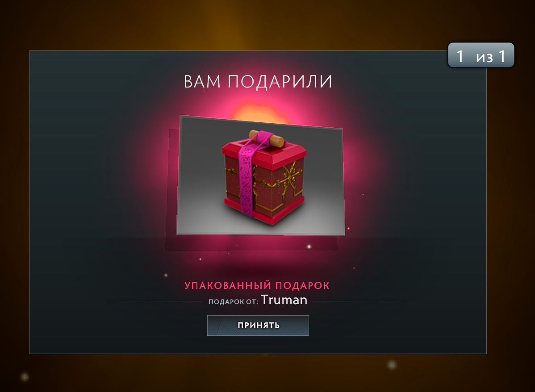Click the ВАМ ПОДАРИЛИ heading
Viewport: 535px width, 392px height.
click(x=258, y=82)
